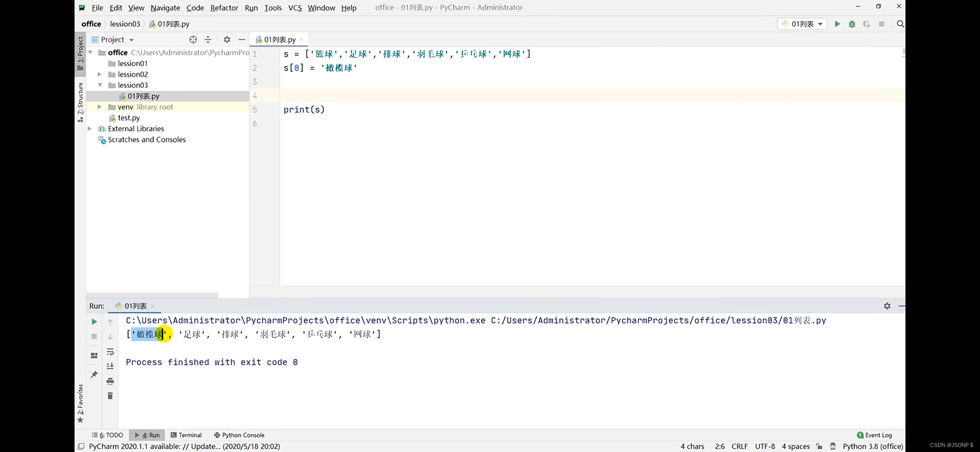Click the locate file crosshair icon in Project panel
The height and width of the screenshot is (452, 980).
coord(193,39)
